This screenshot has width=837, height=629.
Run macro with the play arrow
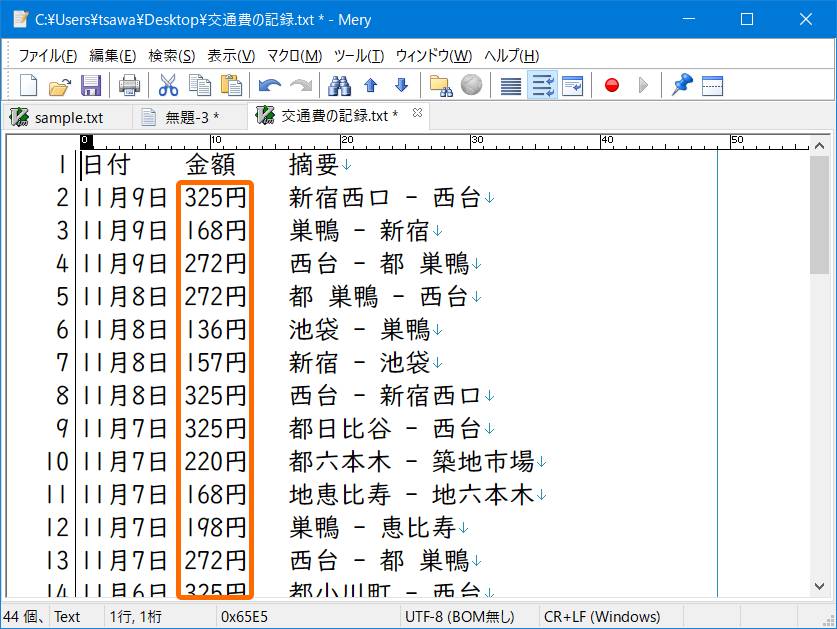[643, 86]
